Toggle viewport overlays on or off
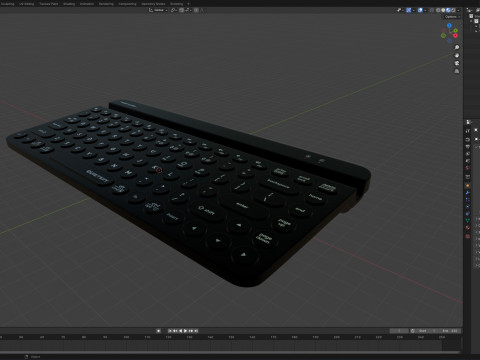 pyautogui.click(x=420, y=10)
